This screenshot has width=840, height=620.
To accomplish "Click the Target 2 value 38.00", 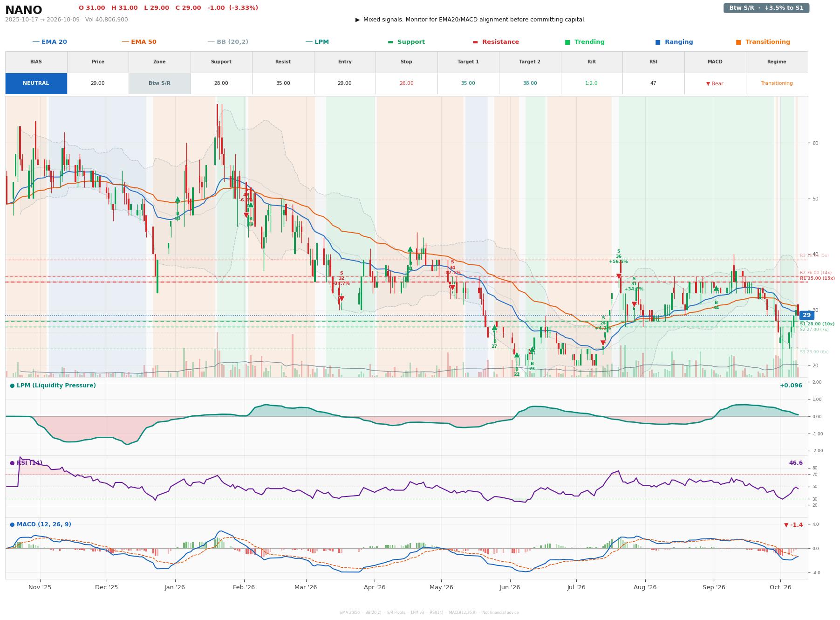I will coord(530,83).
